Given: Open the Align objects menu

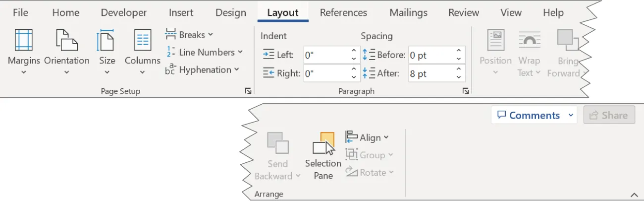Looking at the screenshot, I should [x=367, y=137].
